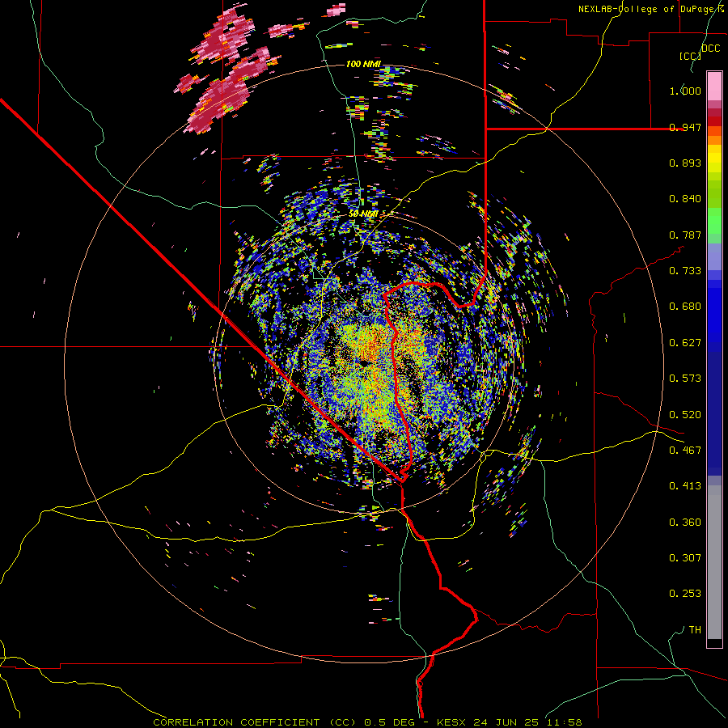This screenshot has height=728, width=728.
Task: Click the 0.947 legend value
Action: click(x=685, y=127)
